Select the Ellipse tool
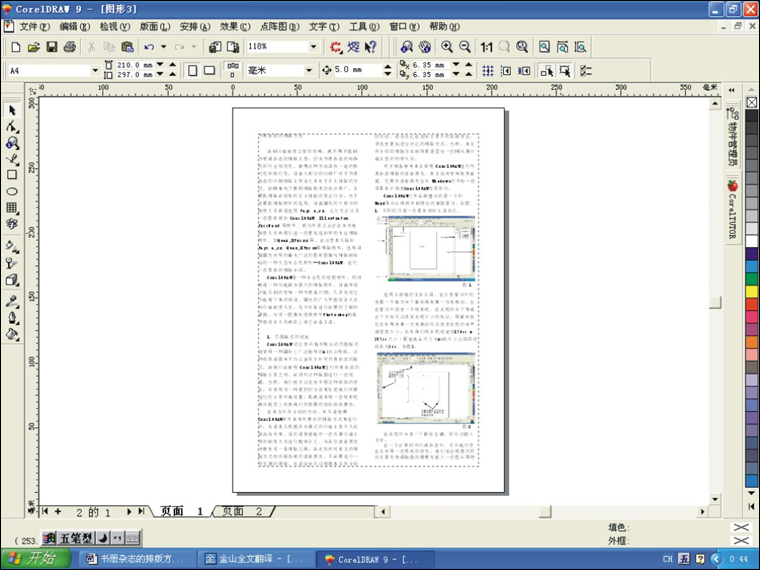This screenshot has width=760, height=570. click(12, 191)
